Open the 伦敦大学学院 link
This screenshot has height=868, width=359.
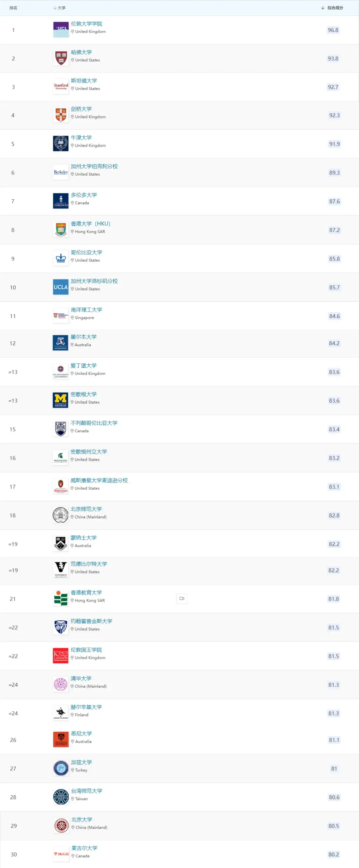point(86,24)
